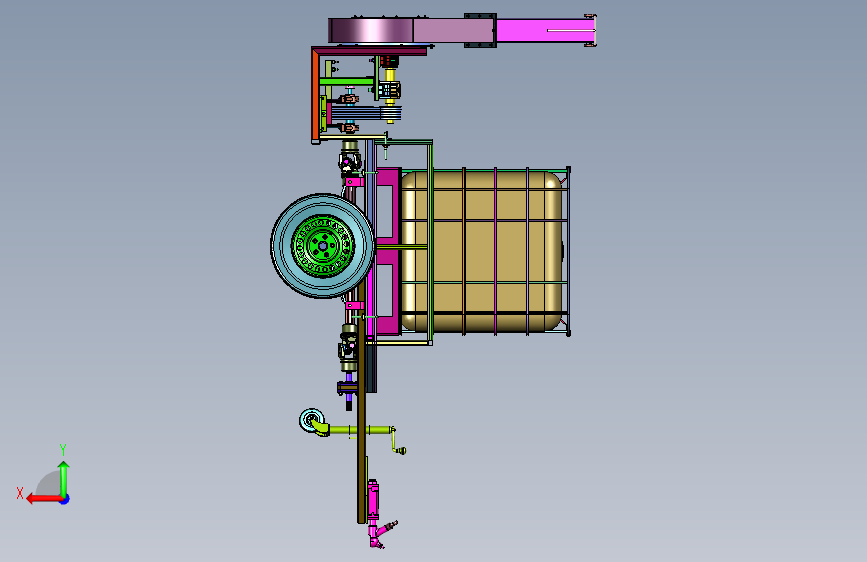Click the blue Z axis dot on triad
Viewport: 867px width, 562px height.
click(x=65, y=500)
